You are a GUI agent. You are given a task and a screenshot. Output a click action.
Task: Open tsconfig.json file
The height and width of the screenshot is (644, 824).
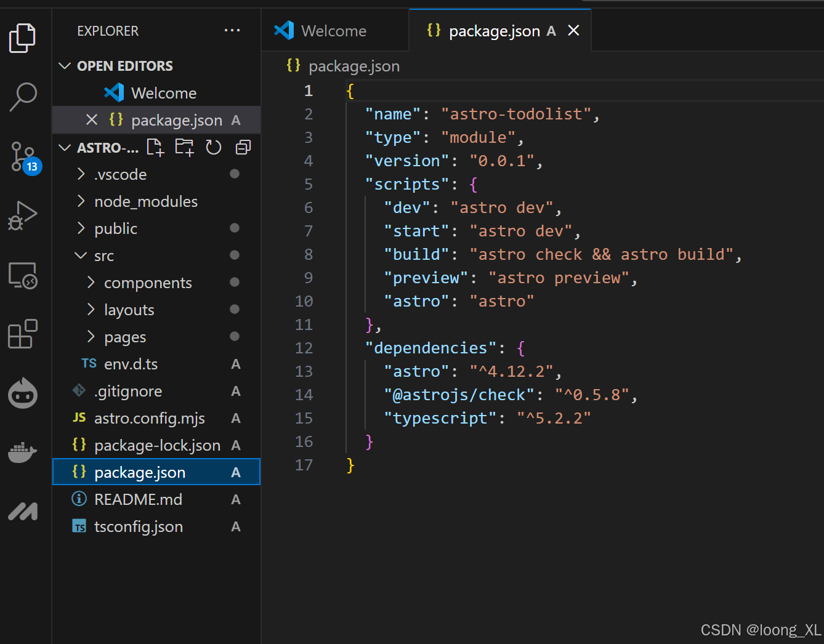[156, 526]
